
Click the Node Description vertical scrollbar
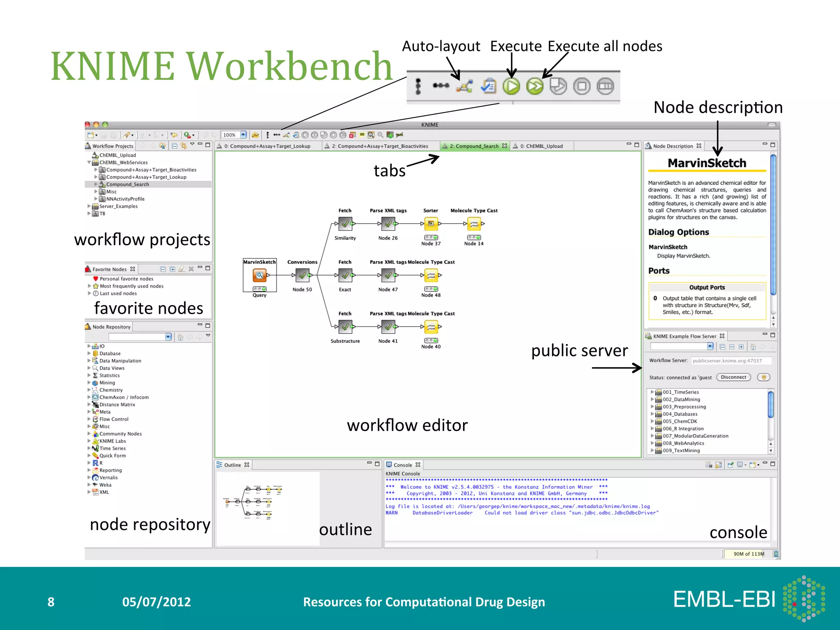coord(773,224)
